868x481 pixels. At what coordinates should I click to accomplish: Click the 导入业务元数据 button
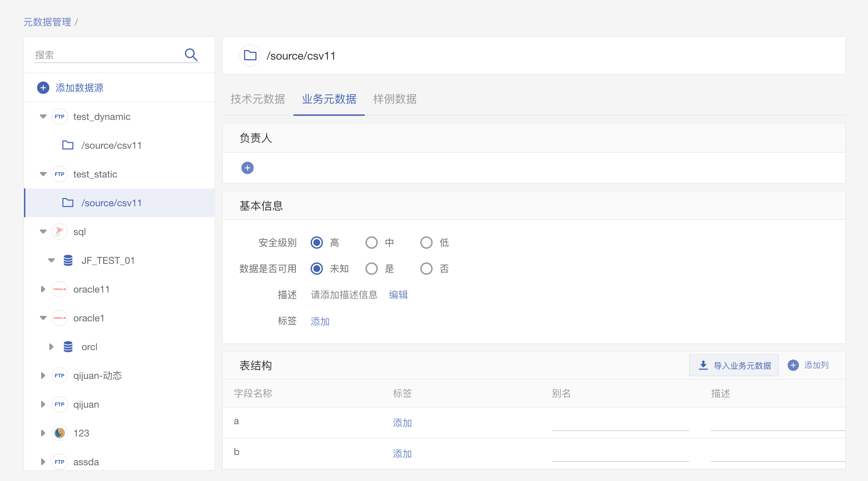point(734,365)
